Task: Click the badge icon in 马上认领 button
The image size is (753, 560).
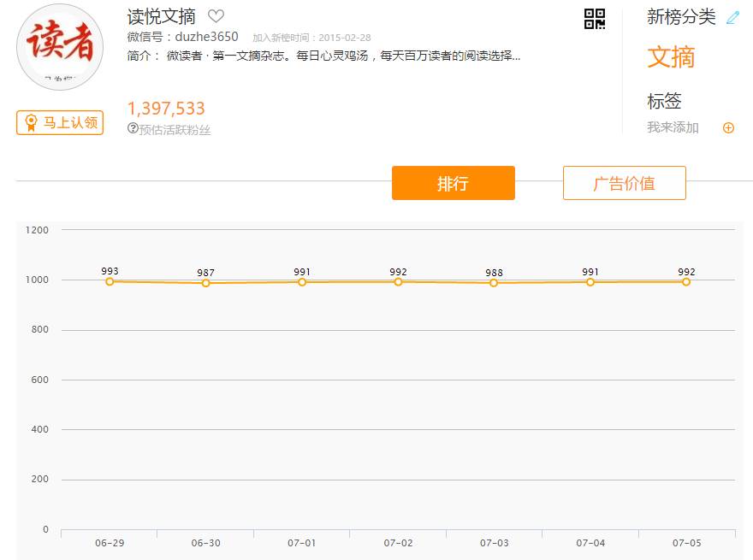Action: (31, 122)
